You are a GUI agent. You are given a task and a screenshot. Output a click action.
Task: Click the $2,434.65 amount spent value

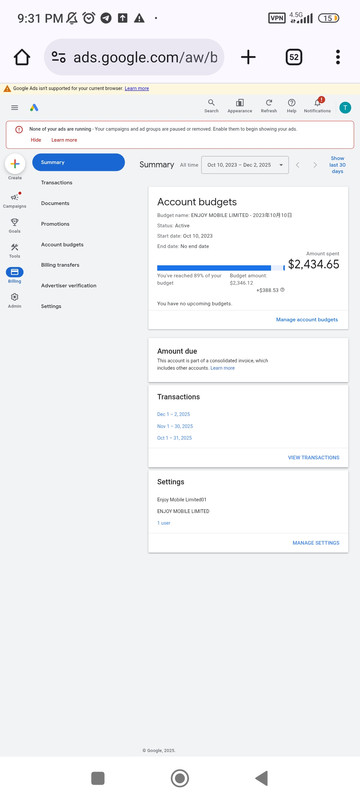(x=314, y=264)
